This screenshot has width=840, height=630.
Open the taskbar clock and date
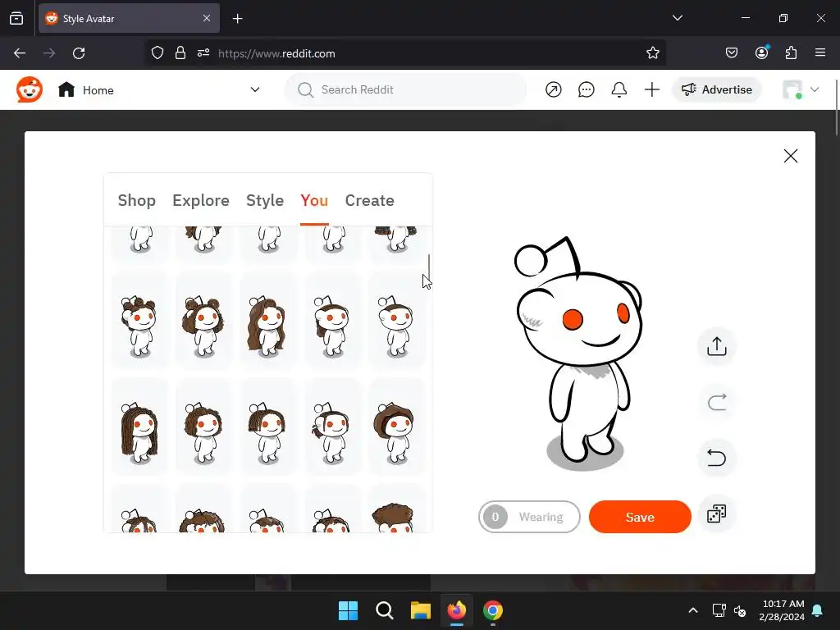tap(782, 610)
